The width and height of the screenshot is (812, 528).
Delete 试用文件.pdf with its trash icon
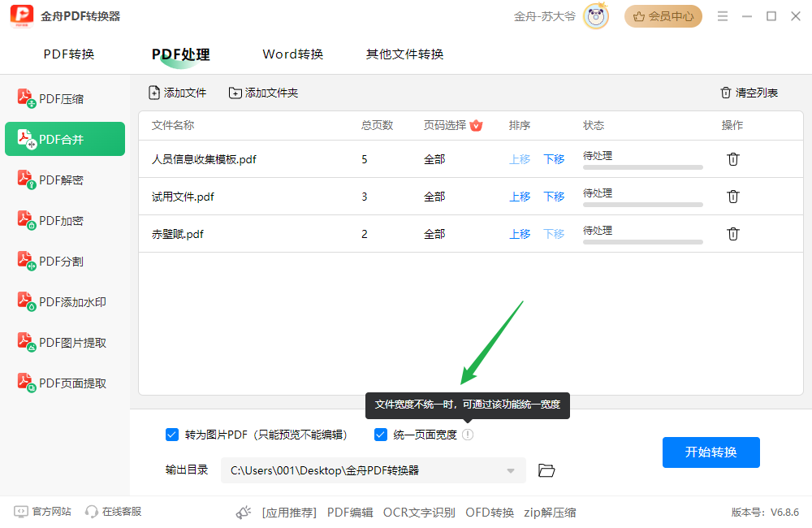732,197
